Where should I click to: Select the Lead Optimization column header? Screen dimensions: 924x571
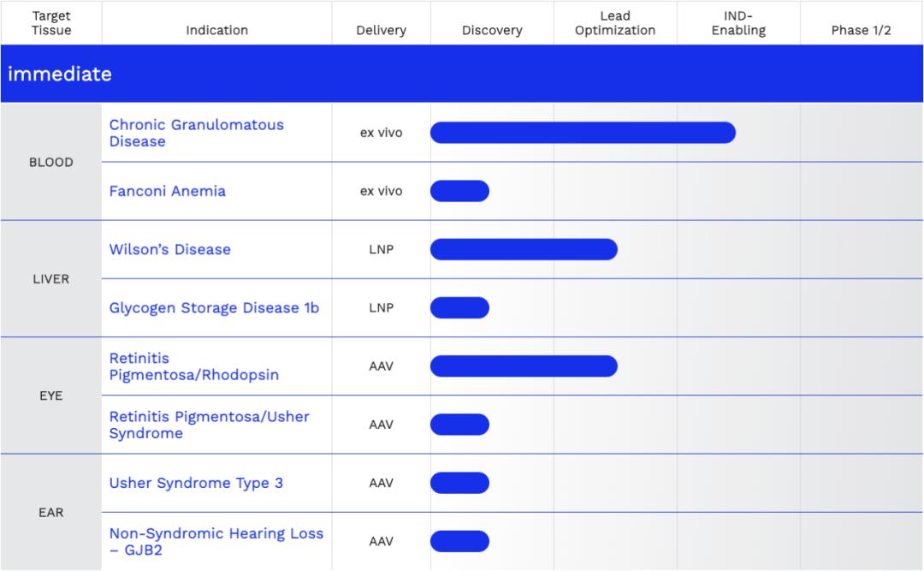tap(614, 23)
